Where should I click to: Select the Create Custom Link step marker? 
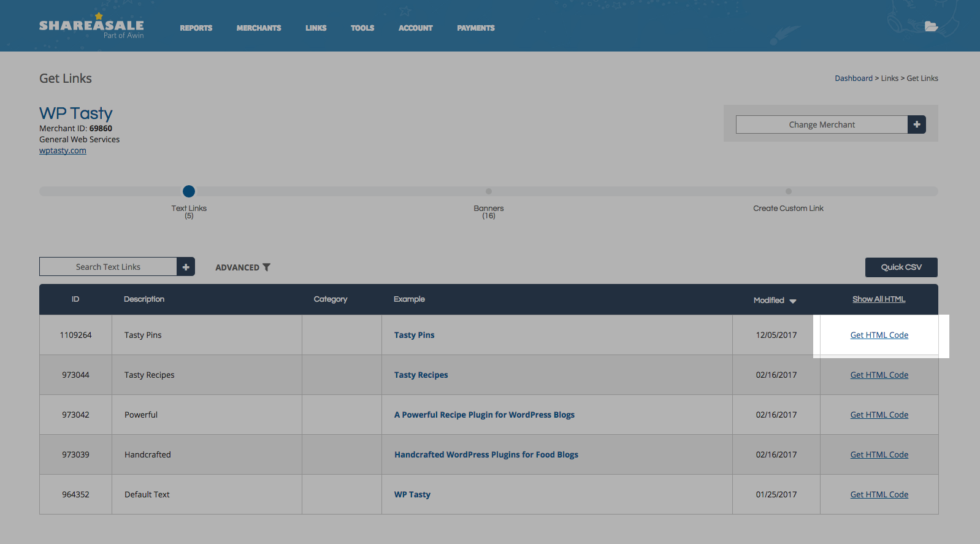(789, 191)
